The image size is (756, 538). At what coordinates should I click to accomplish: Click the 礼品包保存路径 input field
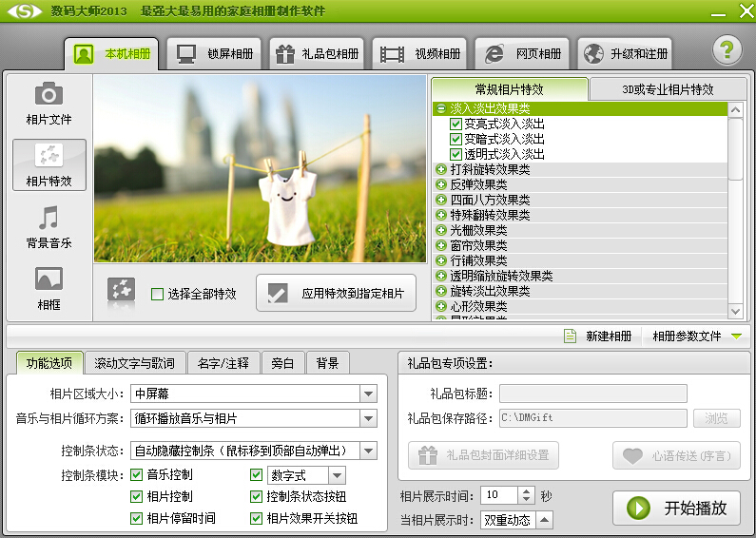click(x=592, y=418)
